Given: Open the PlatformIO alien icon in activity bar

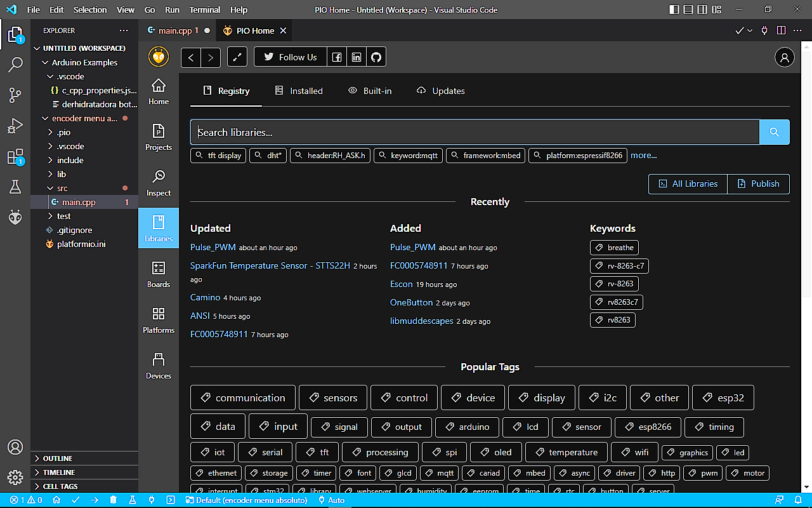Looking at the screenshot, I should 15,217.
